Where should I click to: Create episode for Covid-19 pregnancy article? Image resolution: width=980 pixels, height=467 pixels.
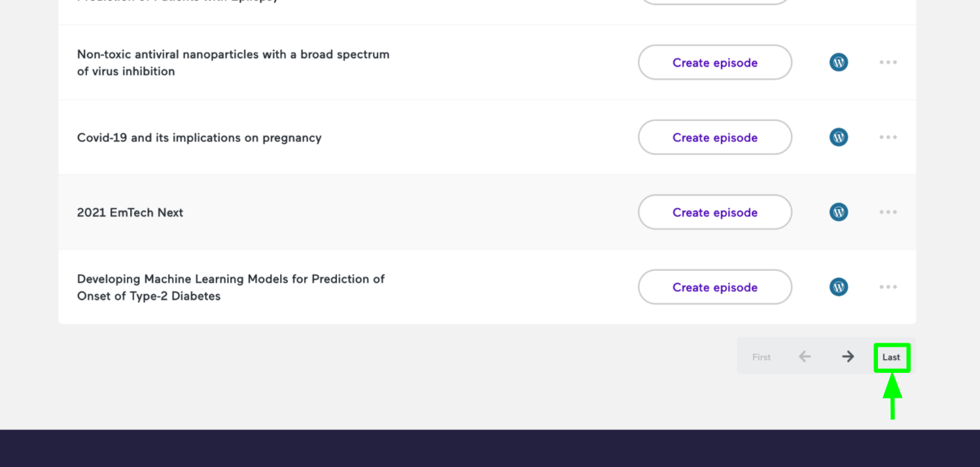pos(714,137)
